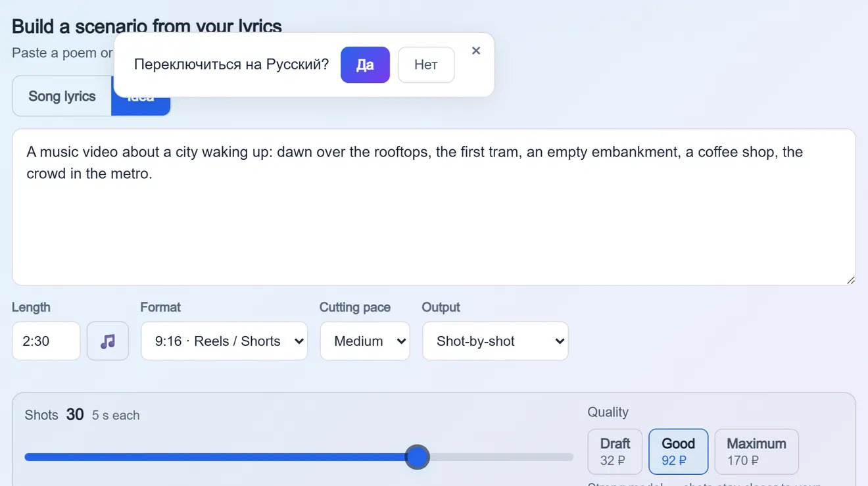868x486 pixels.
Task: Choose Draft quality at 32 ₽
Action: tap(615, 451)
